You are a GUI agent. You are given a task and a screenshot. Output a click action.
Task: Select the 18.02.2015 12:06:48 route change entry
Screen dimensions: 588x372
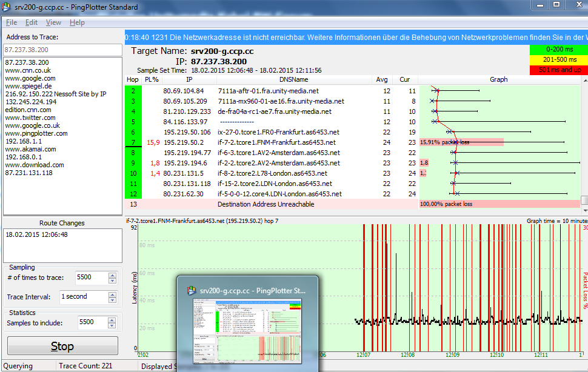pos(36,234)
